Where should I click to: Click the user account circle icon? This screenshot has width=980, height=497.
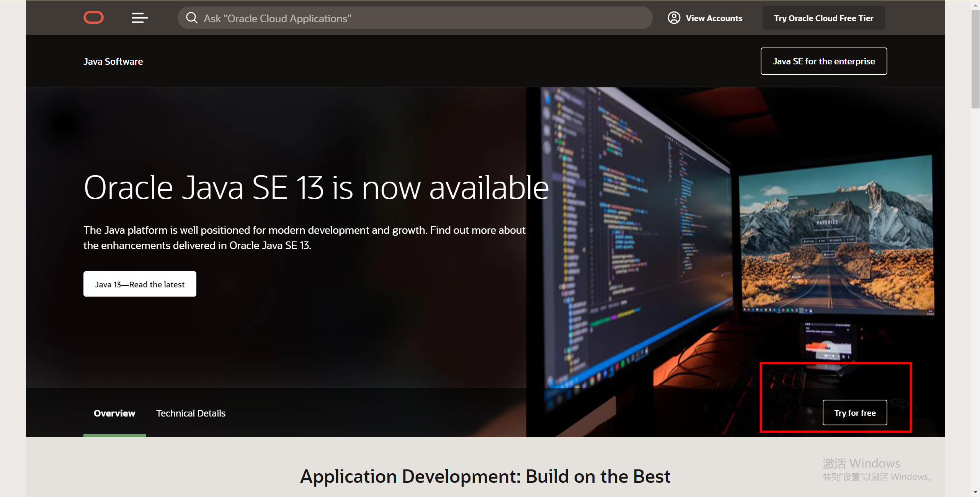[674, 18]
